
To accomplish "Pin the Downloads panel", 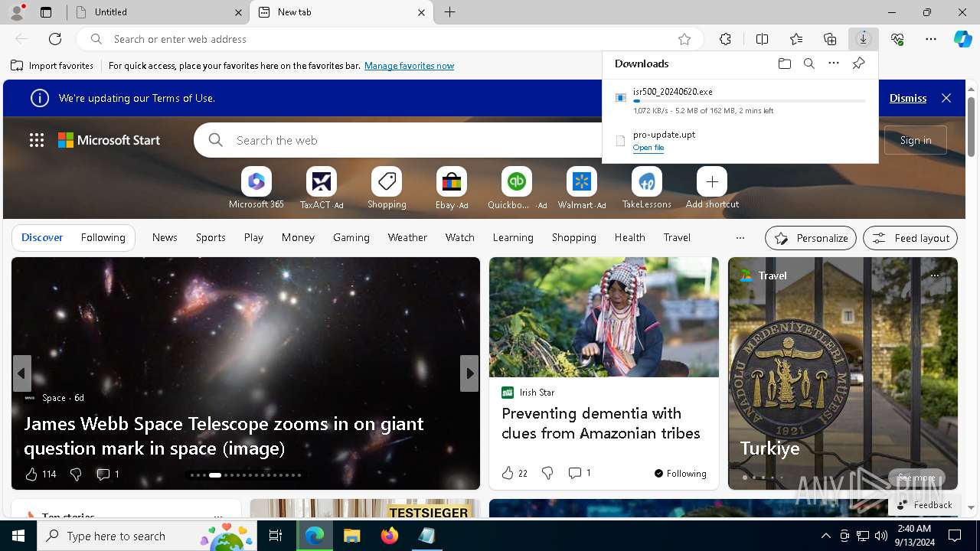I will point(858,64).
